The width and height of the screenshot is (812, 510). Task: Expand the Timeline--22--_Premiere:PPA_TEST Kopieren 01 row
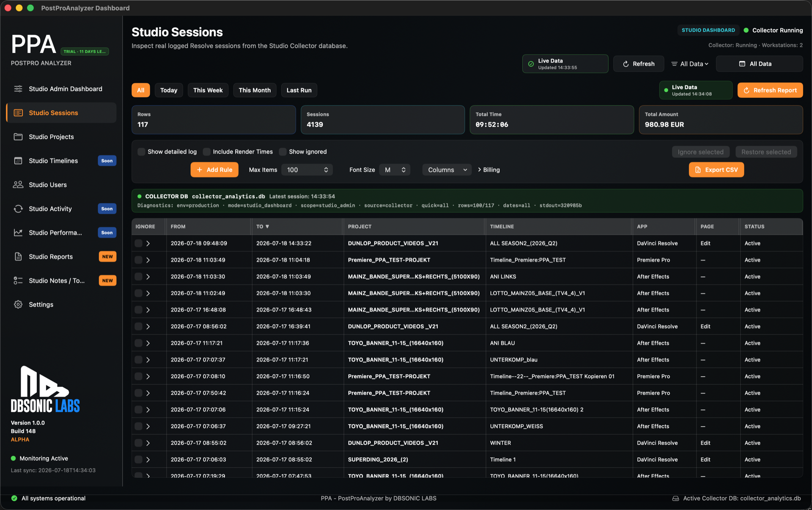point(148,376)
